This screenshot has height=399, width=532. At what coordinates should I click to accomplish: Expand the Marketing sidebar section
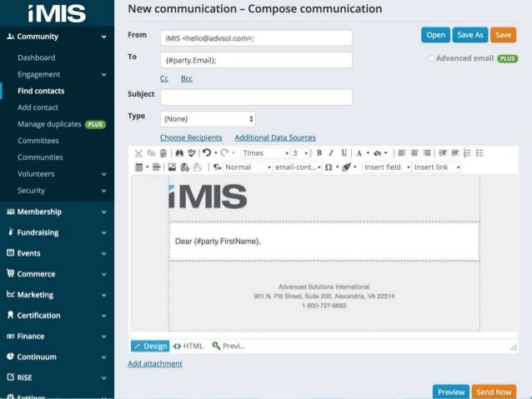pos(57,295)
